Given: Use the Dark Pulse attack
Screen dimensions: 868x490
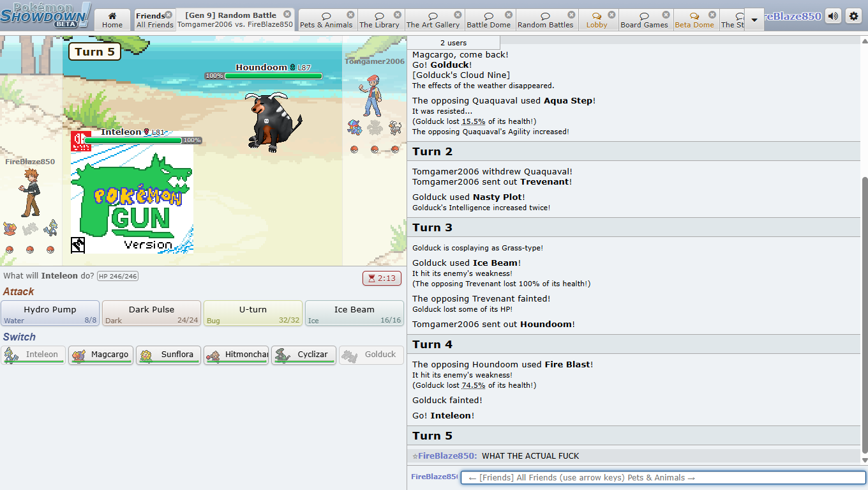Looking at the screenshot, I should (x=151, y=313).
